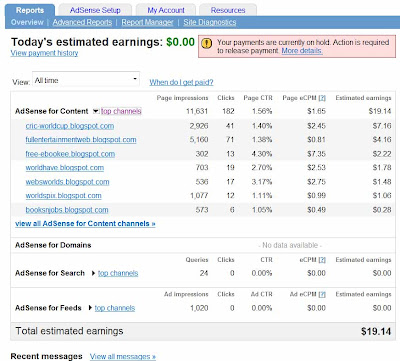Select the Overview sub-menu item

[x=27, y=22]
